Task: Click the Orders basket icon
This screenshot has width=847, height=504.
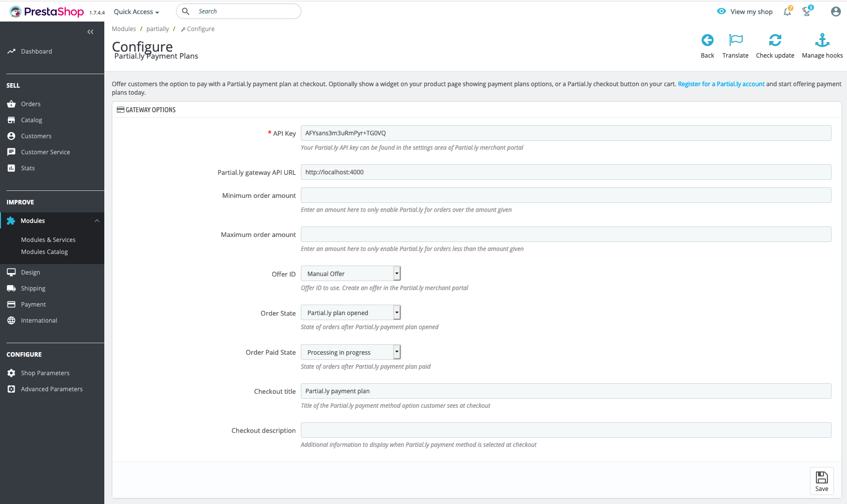Action: 11,104
